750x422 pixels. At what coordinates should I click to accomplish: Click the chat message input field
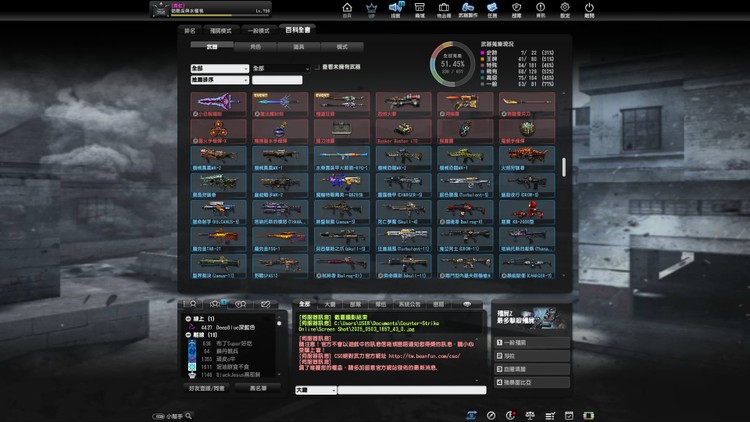[x=412, y=390]
